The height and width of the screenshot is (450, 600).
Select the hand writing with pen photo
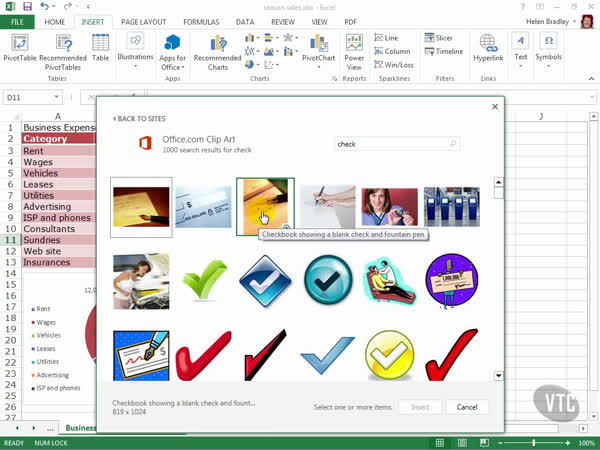[328, 207]
